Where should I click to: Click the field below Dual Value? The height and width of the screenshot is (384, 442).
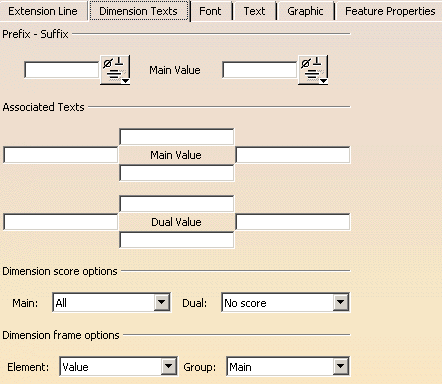pos(177,240)
